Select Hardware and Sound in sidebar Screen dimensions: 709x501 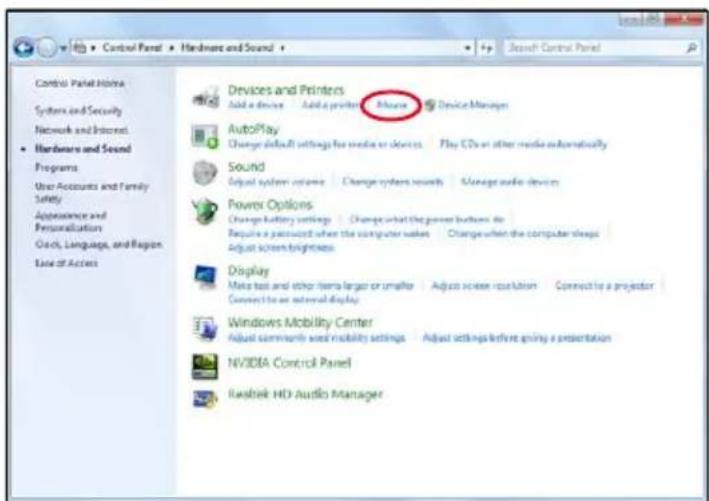click(x=83, y=149)
